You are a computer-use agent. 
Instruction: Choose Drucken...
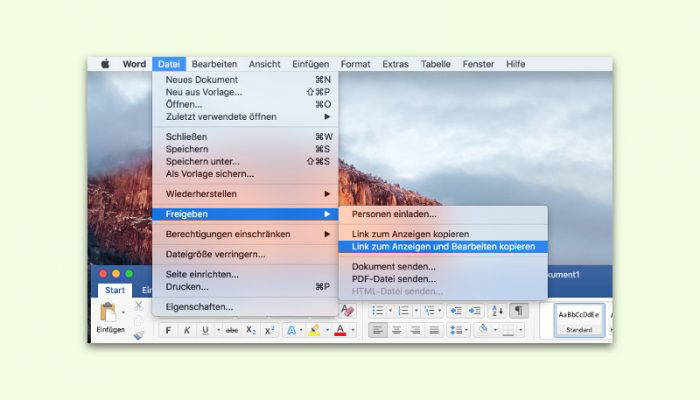245,287
